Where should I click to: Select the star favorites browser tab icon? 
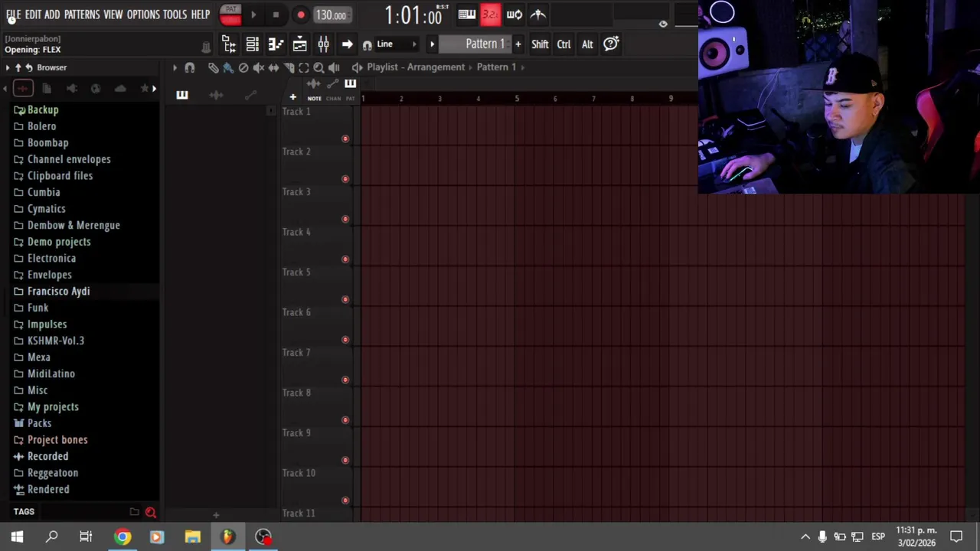[144, 89]
